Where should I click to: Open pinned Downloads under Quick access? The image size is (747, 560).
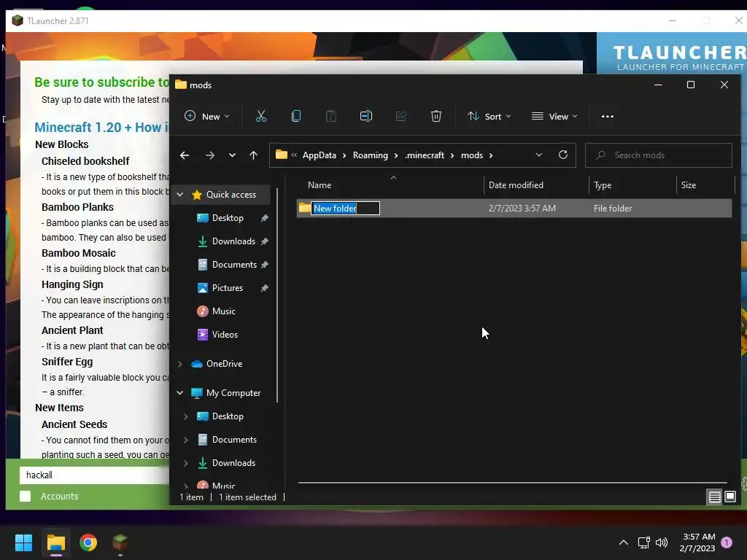(x=233, y=241)
